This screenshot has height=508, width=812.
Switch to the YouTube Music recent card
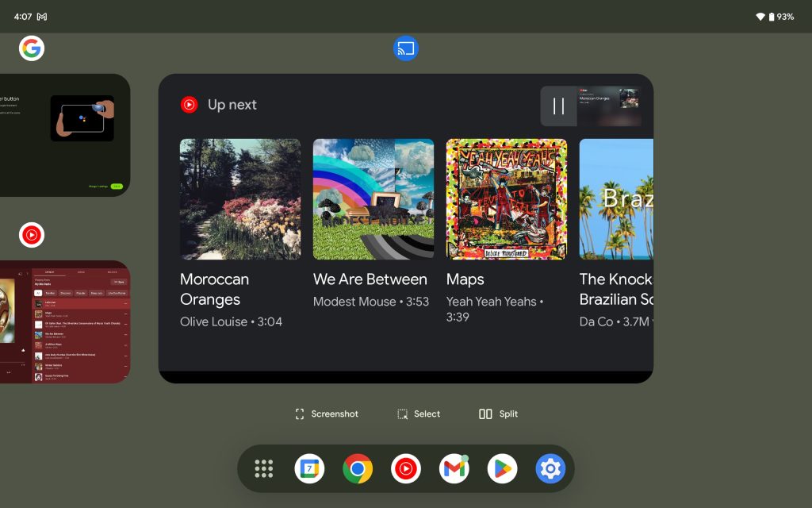pyautogui.click(x=65, y=321)
